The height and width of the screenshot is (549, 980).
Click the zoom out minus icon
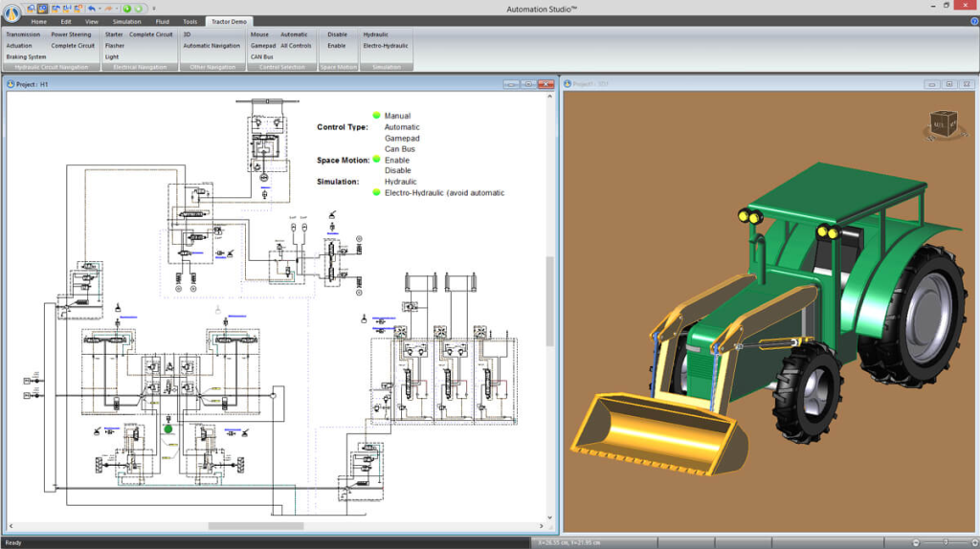(x=916, y=542)
